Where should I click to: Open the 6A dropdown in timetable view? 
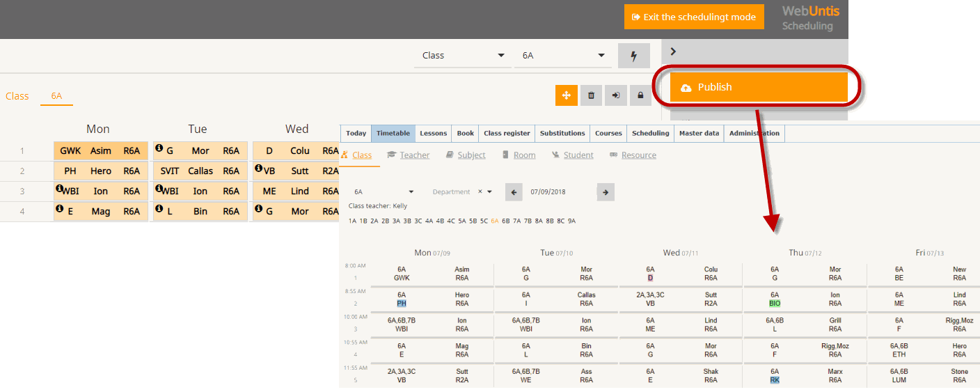pos(384,191)
